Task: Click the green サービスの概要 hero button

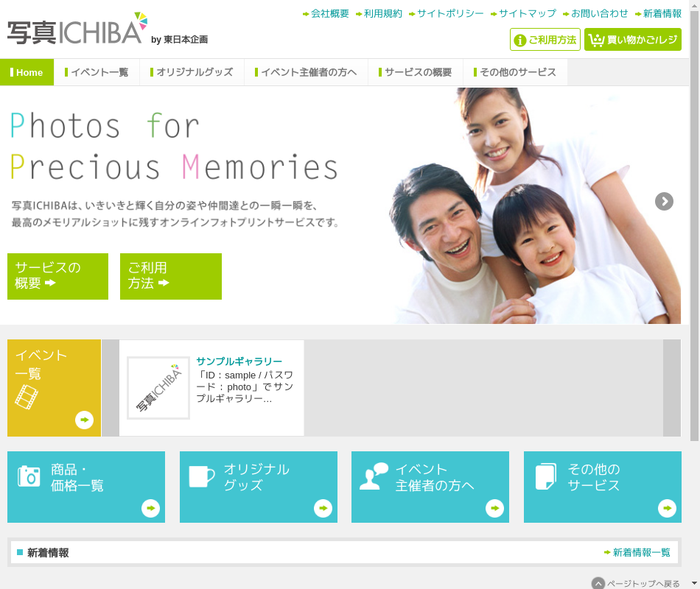Action: coord(57,276)
